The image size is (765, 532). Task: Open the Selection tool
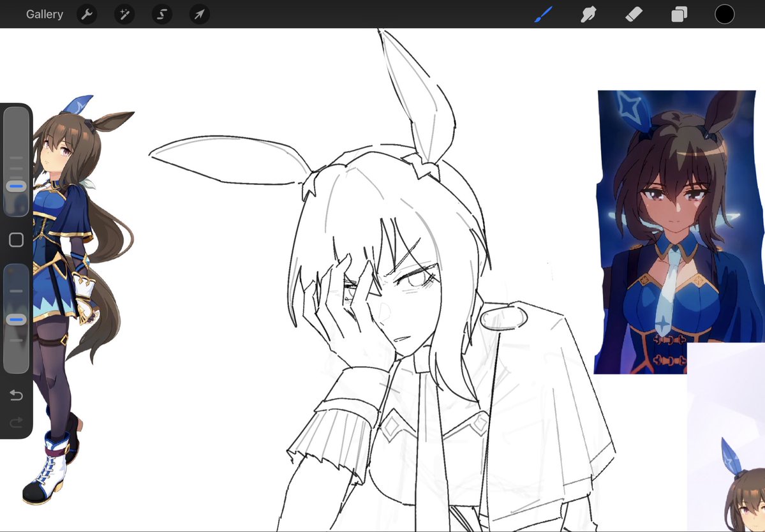[162, 14]
